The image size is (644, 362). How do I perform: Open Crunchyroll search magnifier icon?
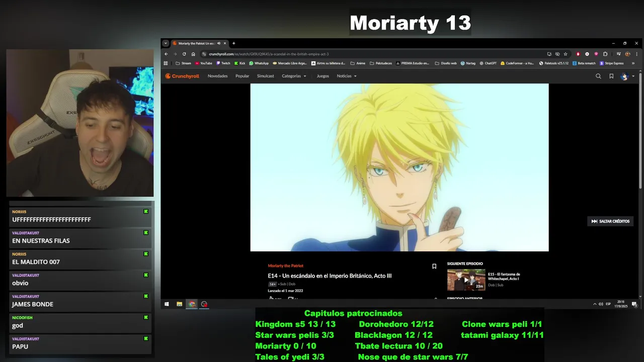click(598, 76)
